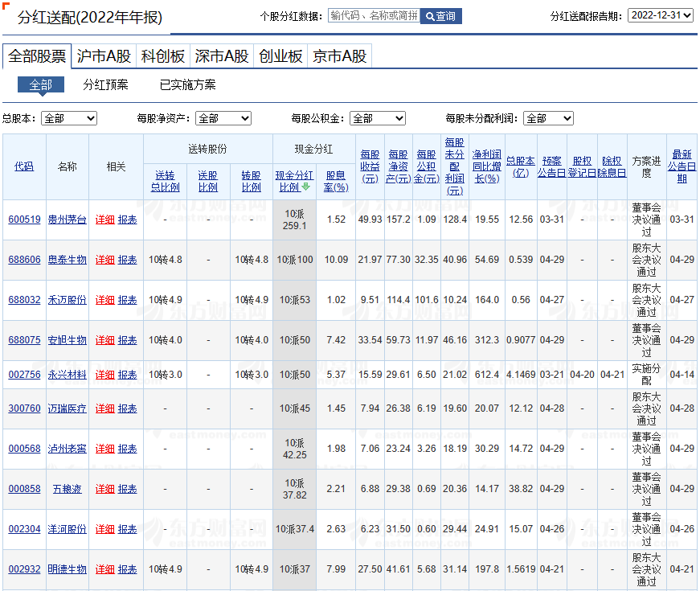Open the 贵州茅台 stock name link
This screenshot has height=591, width=700.
coord(68,220)
